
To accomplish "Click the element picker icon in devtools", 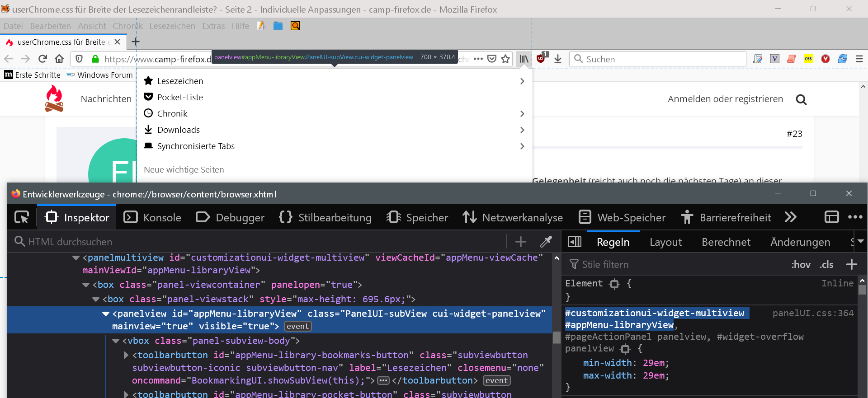I will [x=22, y=218].
